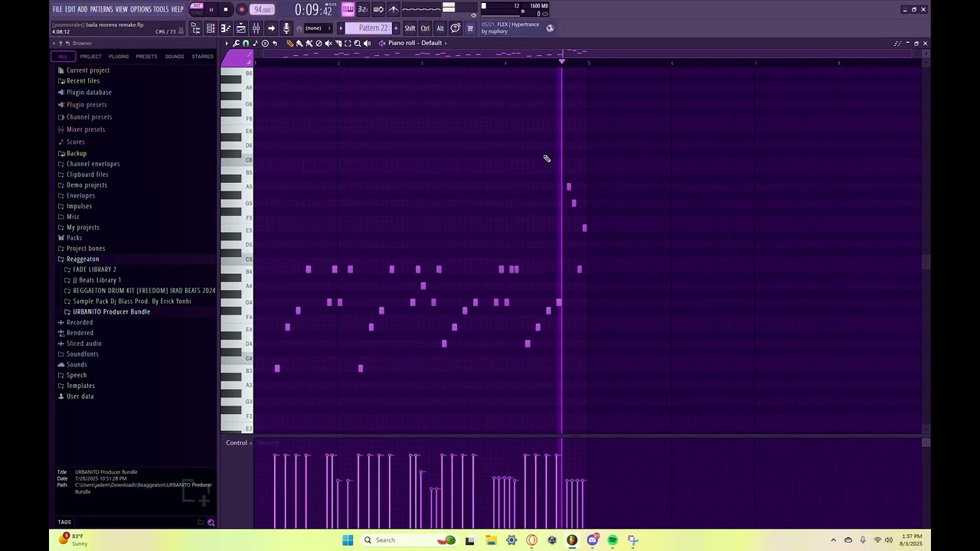Click the stop playback button

click(x=226, y=9)
